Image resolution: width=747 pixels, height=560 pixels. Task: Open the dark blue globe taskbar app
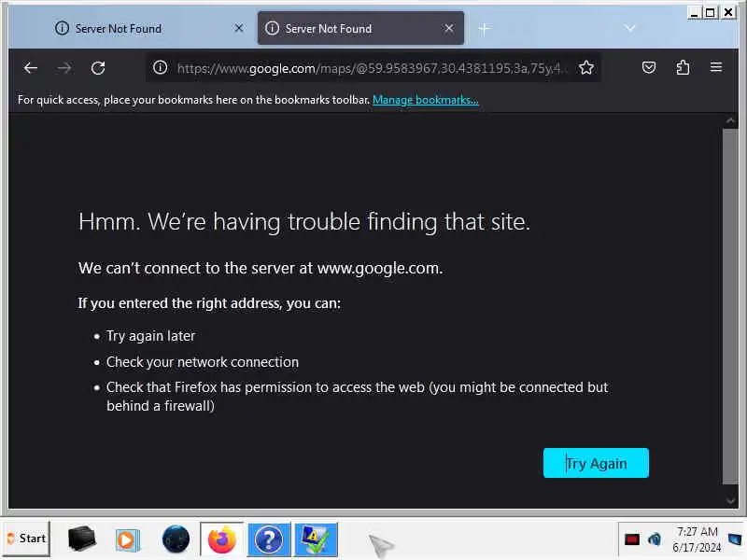[x=176, y=539]
